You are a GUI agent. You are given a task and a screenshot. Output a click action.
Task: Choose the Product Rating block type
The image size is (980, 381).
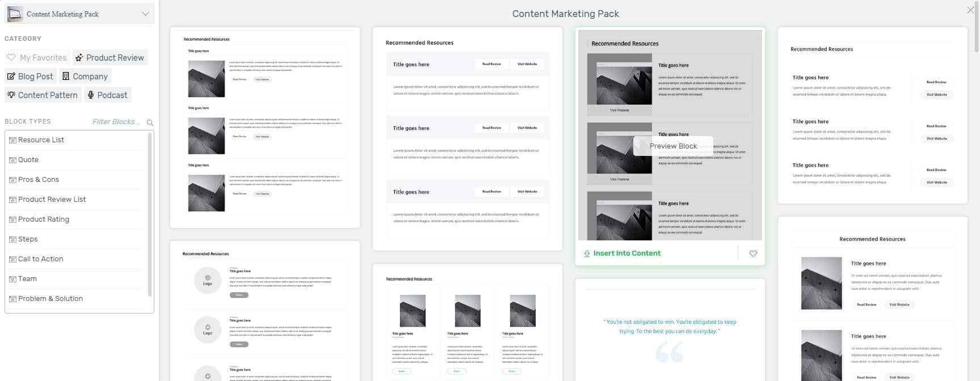(75, 219)
